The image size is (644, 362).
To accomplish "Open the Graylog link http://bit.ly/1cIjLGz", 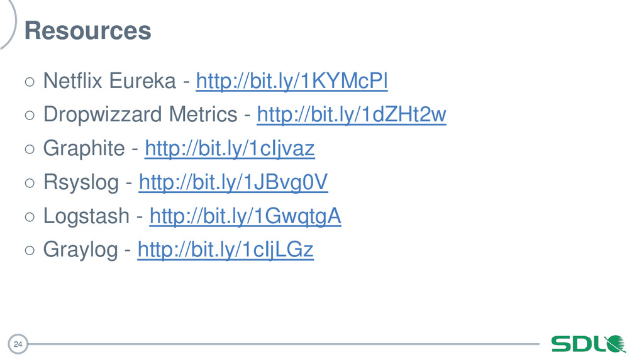I will click(226, 250).
